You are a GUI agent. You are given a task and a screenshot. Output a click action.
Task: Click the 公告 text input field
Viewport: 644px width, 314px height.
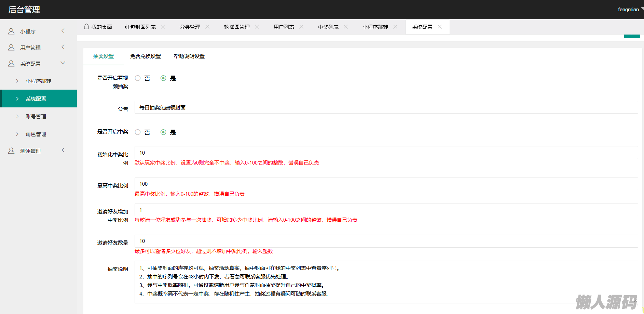click(386, 107)
